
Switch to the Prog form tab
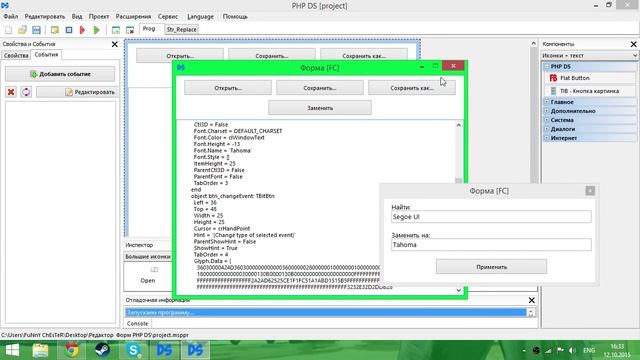coord(149,29)
